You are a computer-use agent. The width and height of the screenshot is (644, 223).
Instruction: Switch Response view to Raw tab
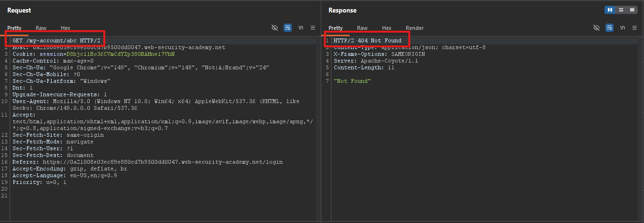pos(362,28)
